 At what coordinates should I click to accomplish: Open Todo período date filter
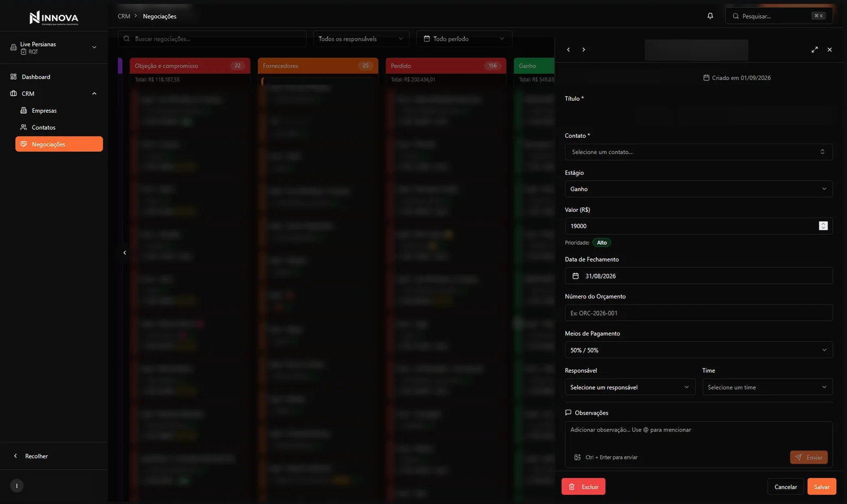point(464,39)
